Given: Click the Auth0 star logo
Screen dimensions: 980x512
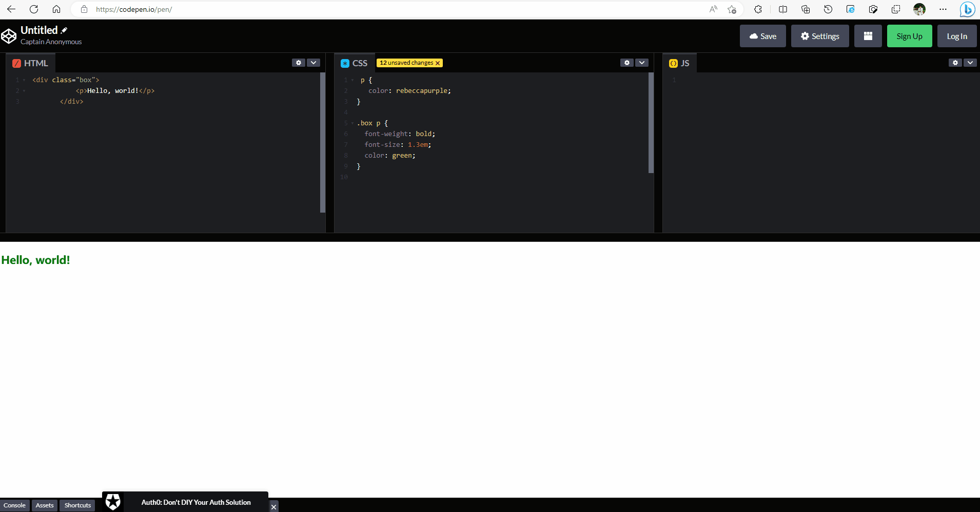Looking at the screenshot, I should [x=113, y=502].
